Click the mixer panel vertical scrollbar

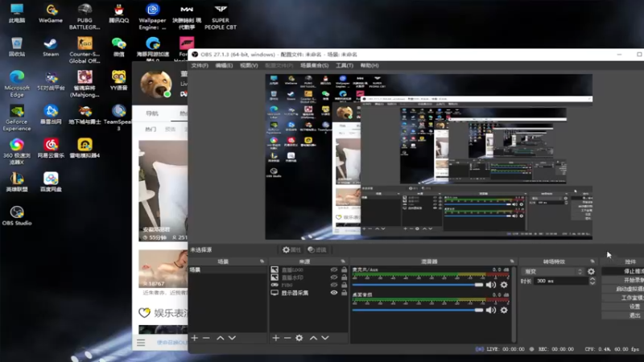[x=514, y=304]
